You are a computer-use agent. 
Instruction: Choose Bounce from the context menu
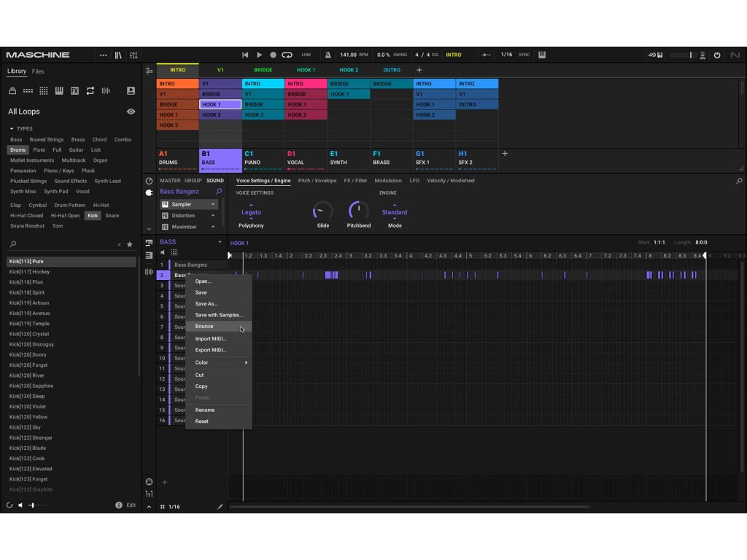(x=204, y=326)
